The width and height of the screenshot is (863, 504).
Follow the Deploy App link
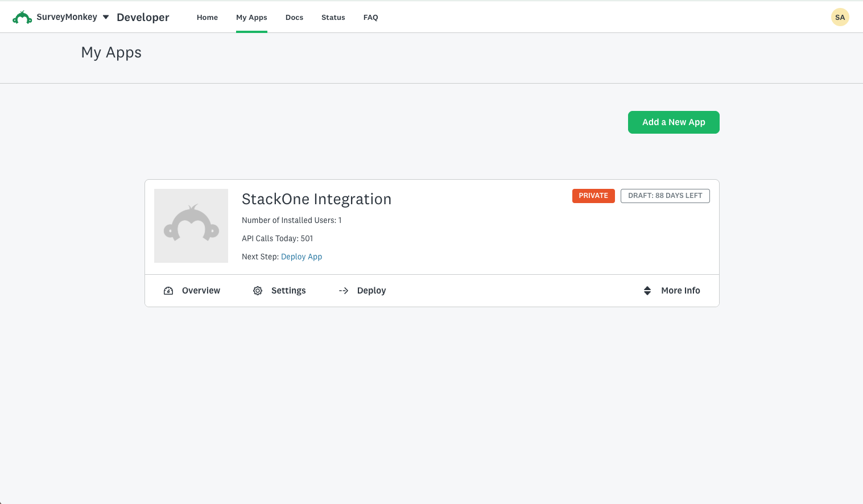(302, 257)
